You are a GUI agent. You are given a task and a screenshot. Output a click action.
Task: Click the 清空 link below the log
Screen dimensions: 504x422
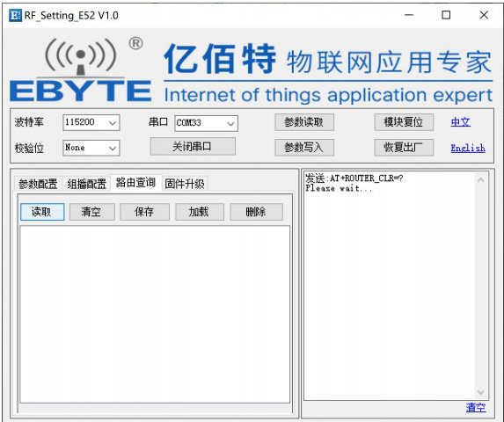point(476,408)
